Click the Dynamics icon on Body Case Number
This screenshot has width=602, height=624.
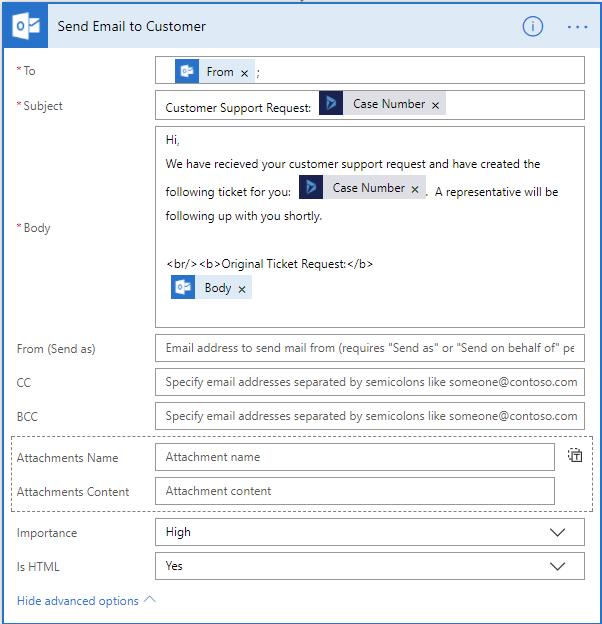[311, 188]
